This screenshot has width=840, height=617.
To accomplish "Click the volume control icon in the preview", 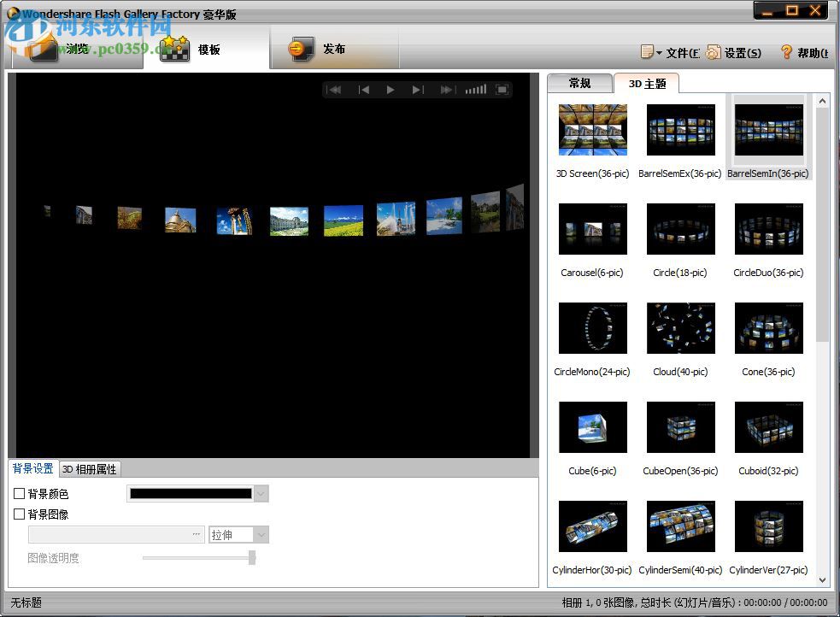I will (475, 89).
